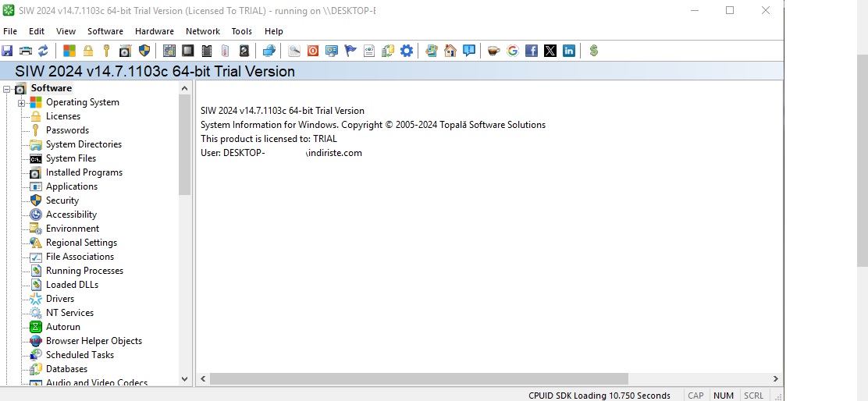Select Applications in the tree
The width and height of the screenshot is (868, 401).
[72, 186]
